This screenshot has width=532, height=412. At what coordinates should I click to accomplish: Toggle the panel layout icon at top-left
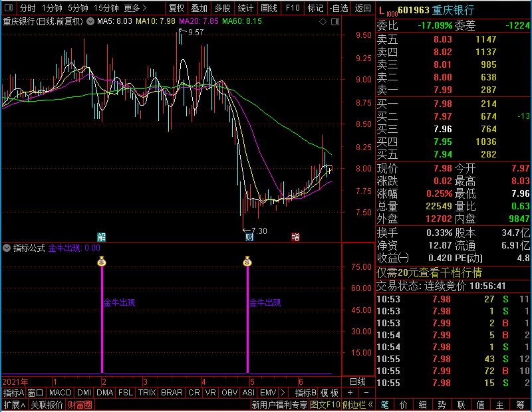(9, 7)
